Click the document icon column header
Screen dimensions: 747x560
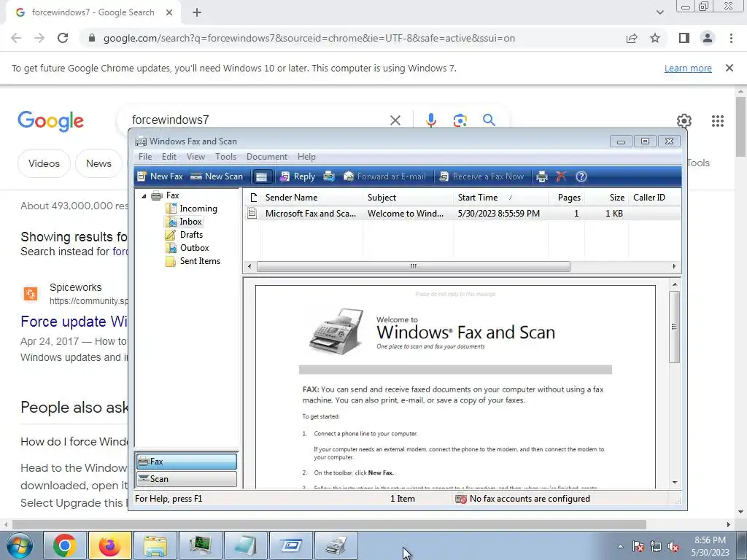[x=253, y=197]
